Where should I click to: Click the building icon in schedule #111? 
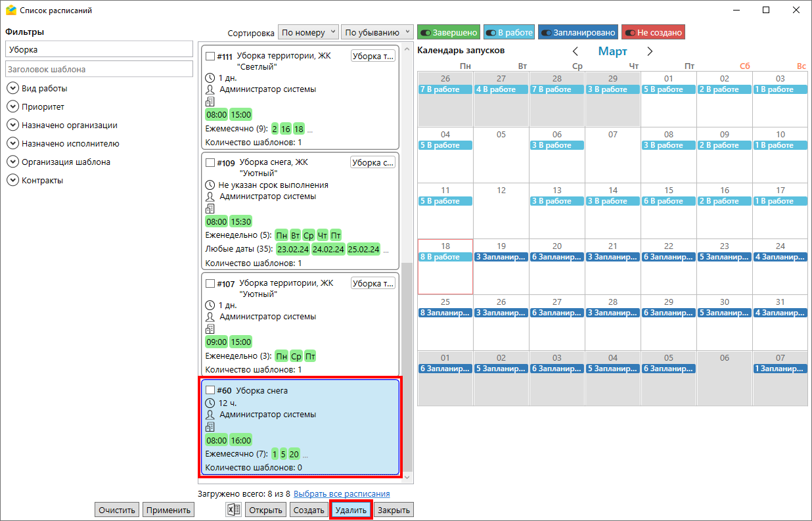click(x=210, y=101)
